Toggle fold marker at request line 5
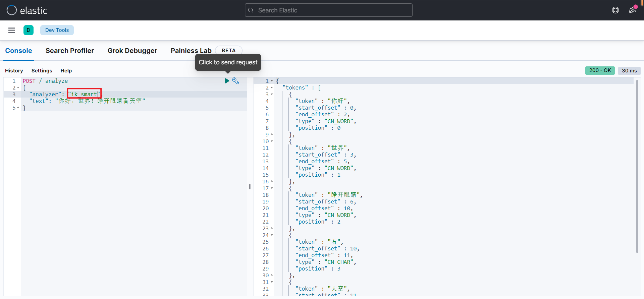 [x=18, y=108]
